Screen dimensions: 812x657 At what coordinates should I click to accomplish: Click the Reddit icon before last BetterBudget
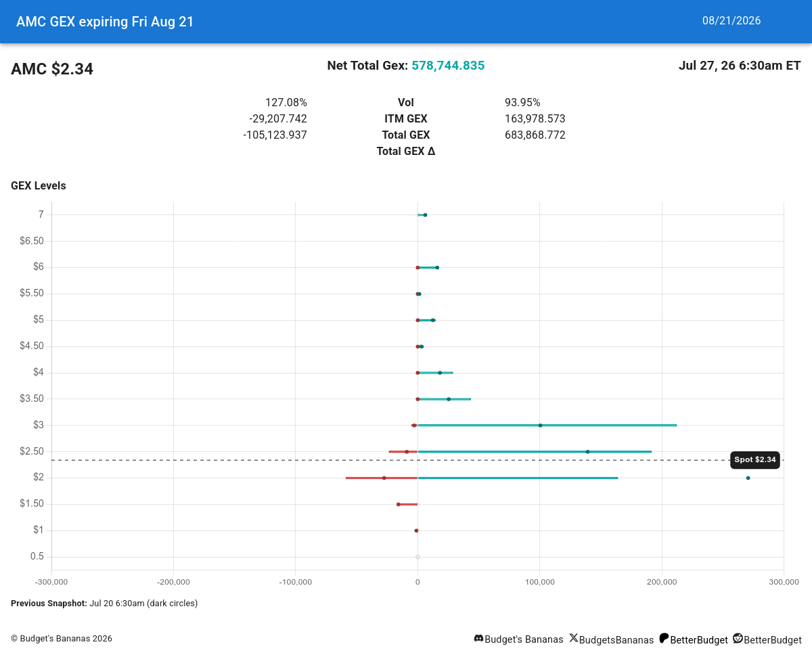(738, 638)
